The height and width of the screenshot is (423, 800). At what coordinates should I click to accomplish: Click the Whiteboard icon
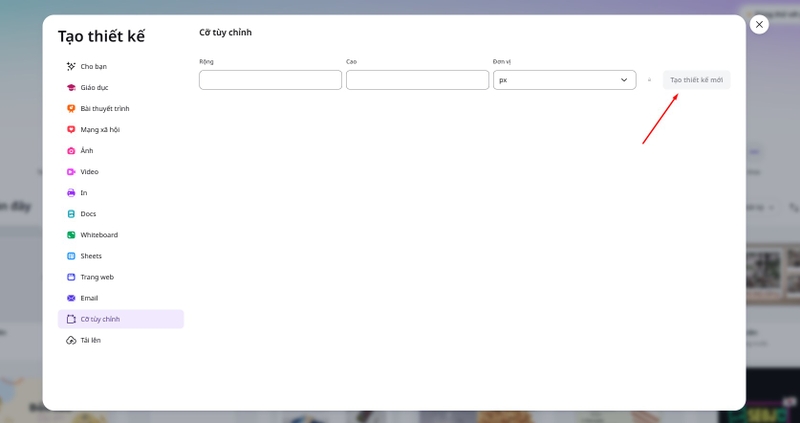tap(71, 235)
